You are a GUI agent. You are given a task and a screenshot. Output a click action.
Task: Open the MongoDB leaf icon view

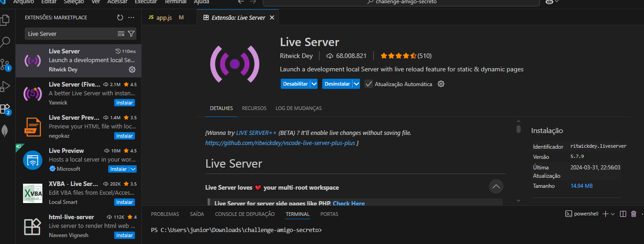5,131
